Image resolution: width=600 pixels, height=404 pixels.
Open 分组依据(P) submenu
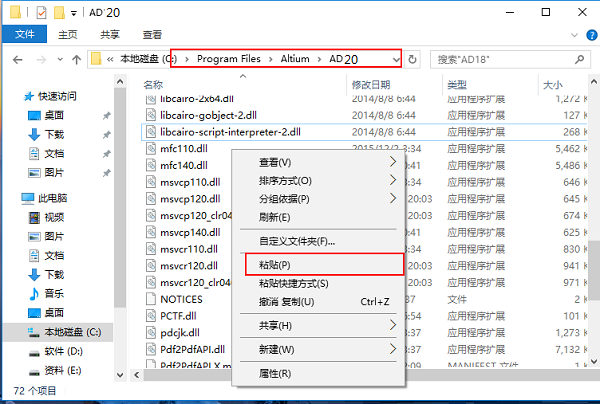318,199
